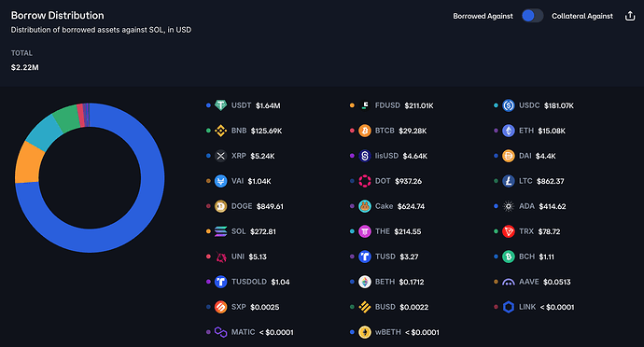Click the orange FDUSD donut segment
Screen dimensions: 644x347
29,163
